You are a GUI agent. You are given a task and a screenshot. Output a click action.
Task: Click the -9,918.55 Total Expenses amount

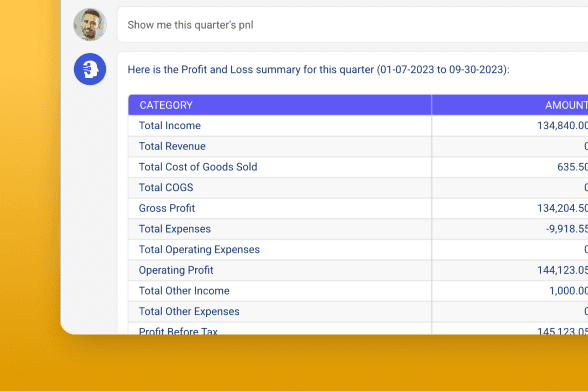[567, 229]
